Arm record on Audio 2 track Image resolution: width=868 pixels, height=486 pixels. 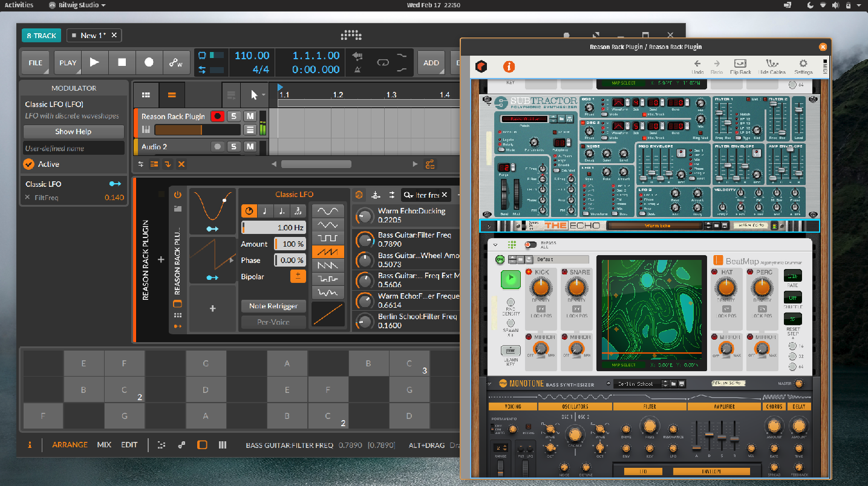coord(217,146)
